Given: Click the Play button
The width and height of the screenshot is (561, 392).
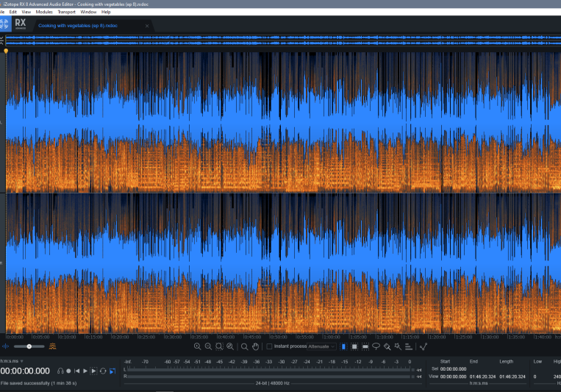Looking at the screenshot, I should [x=85, y=371].
